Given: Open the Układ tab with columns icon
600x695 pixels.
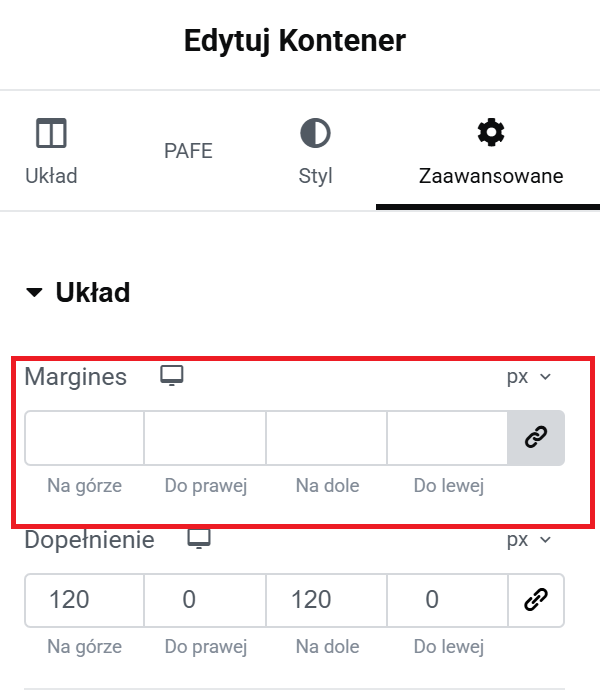Looking at the screenshot, I should [51, 152].
